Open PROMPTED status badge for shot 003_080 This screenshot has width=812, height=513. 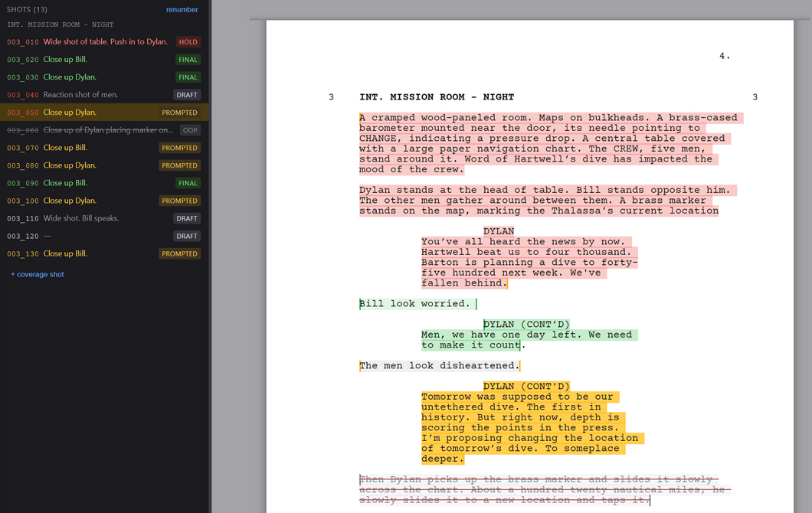click(x=180, y=165)
